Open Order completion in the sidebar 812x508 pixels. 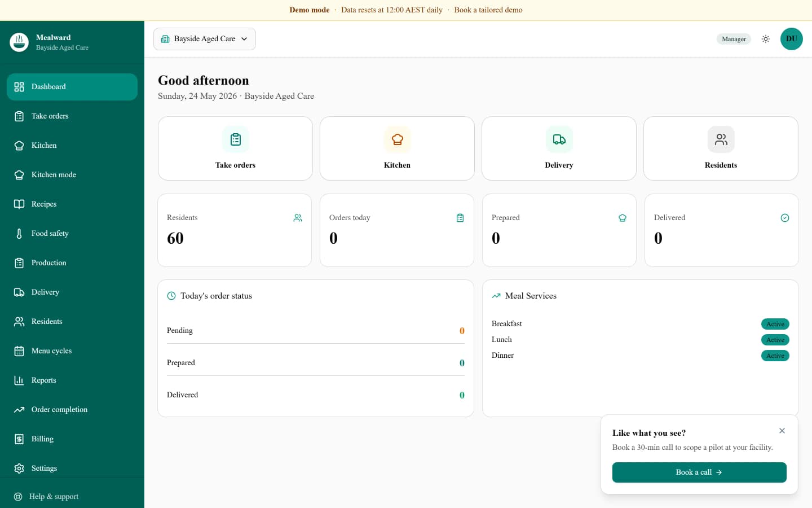point(72,410)
